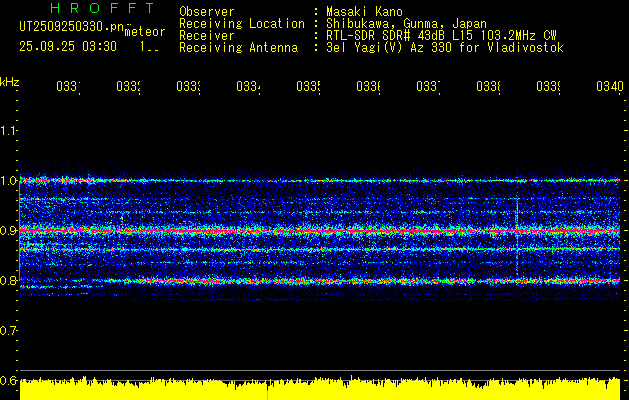Click the cyan marker in the yellow power graph

point(268,395)
